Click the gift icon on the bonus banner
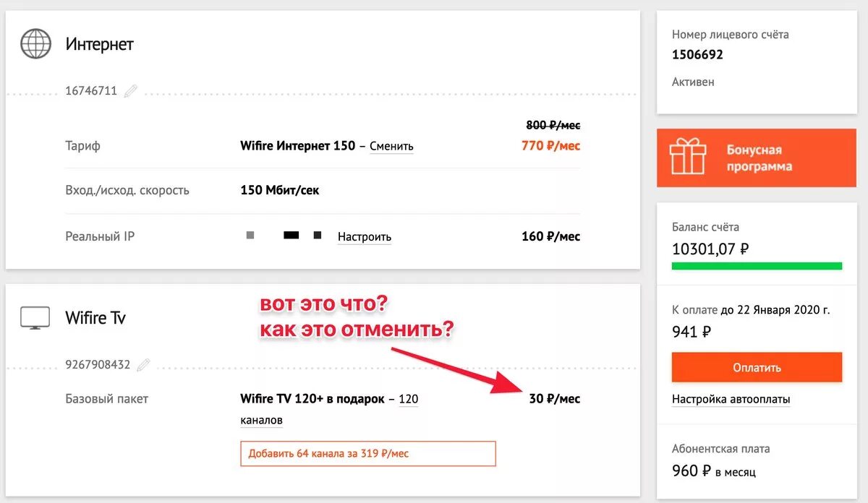Image resolution: width=868 pixels, height=503 pixels. click(x=687, y=158)
